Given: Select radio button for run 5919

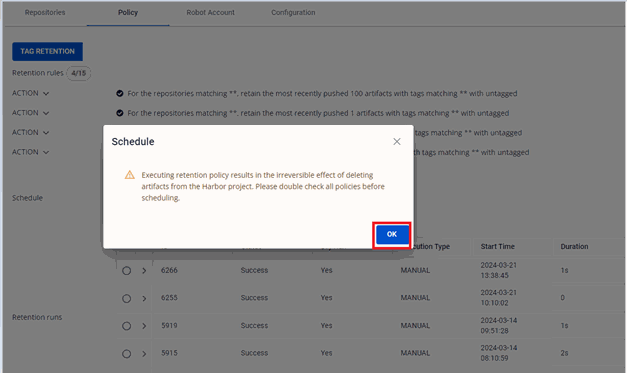Looking at the screenshot, I should pyautogui.click(x=126, y=326).
